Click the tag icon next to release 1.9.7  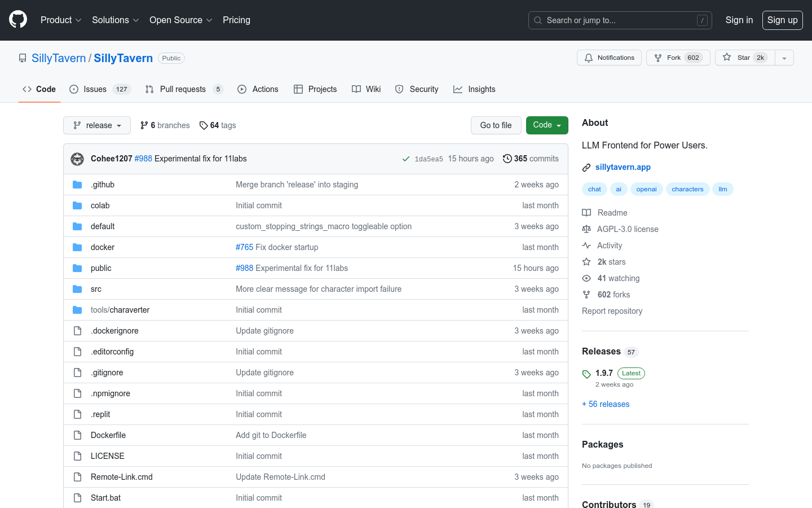[x=586, y=374]
